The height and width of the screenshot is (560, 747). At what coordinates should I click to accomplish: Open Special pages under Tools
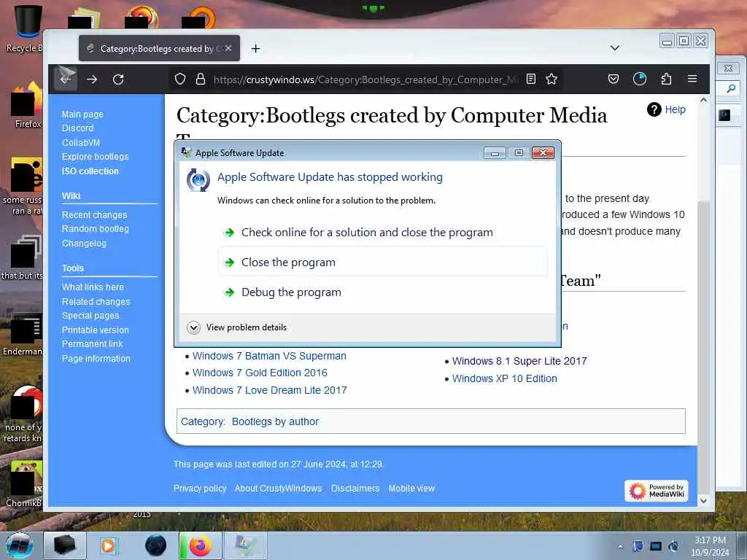[90, 315]
